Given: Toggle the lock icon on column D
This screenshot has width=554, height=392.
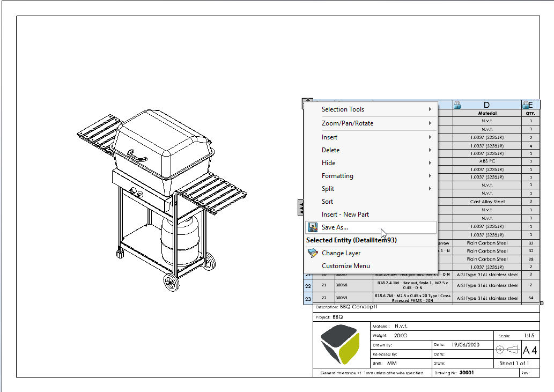Looking at the screenshot, I should [x=457, y=105].
